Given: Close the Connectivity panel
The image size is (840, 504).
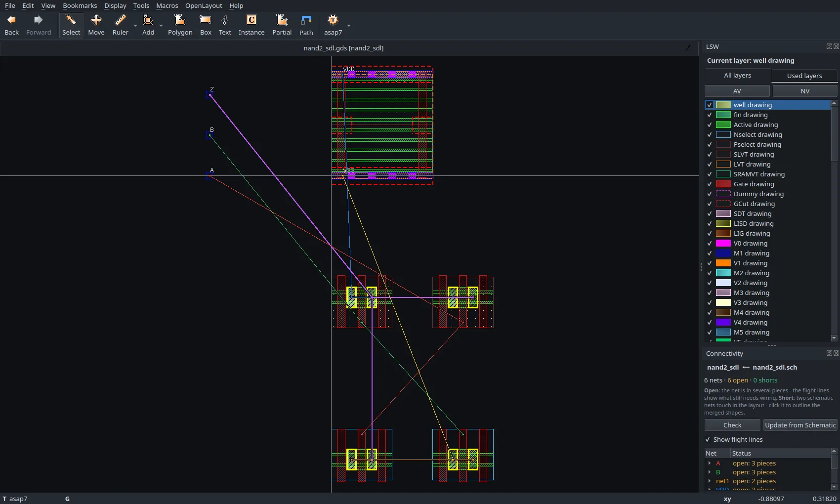Looking at the screenshot, I should tap(836, 353).
